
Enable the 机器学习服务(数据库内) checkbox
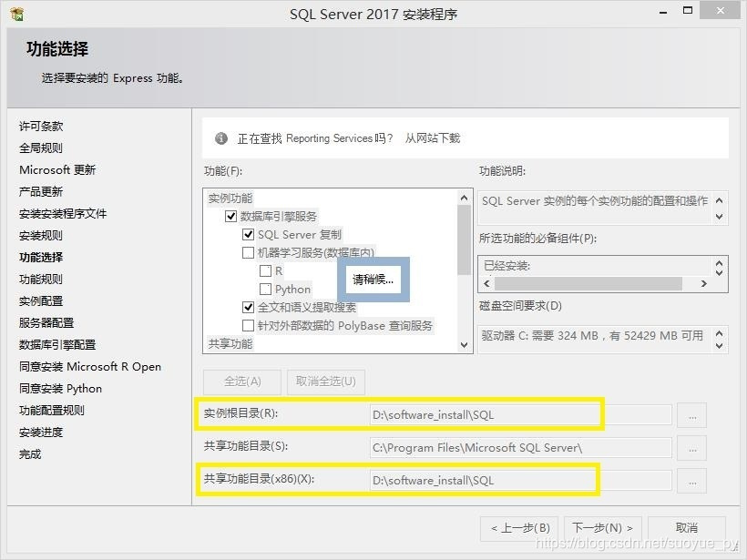coord(248,252)
